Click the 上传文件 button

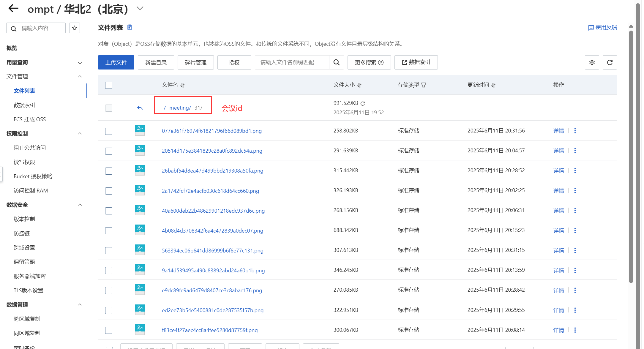coord(116,62)
